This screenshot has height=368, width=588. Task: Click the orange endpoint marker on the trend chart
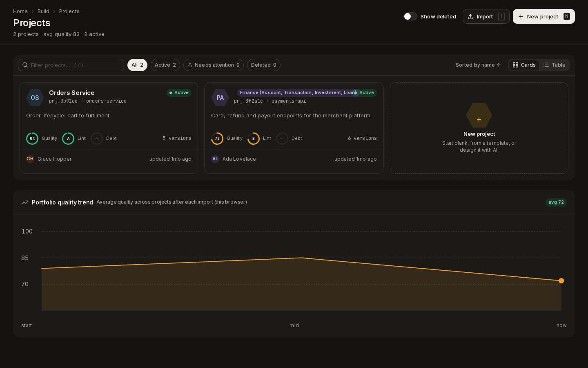(561, 281)
